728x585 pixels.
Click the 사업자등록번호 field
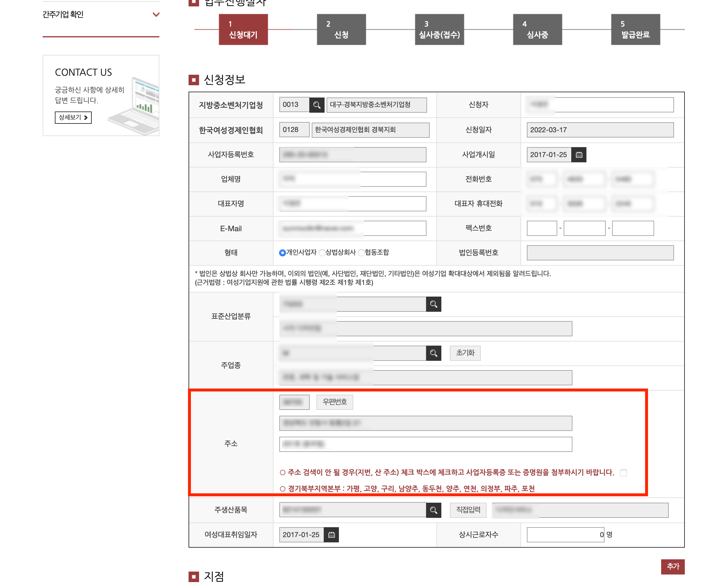tap(353, 155)
